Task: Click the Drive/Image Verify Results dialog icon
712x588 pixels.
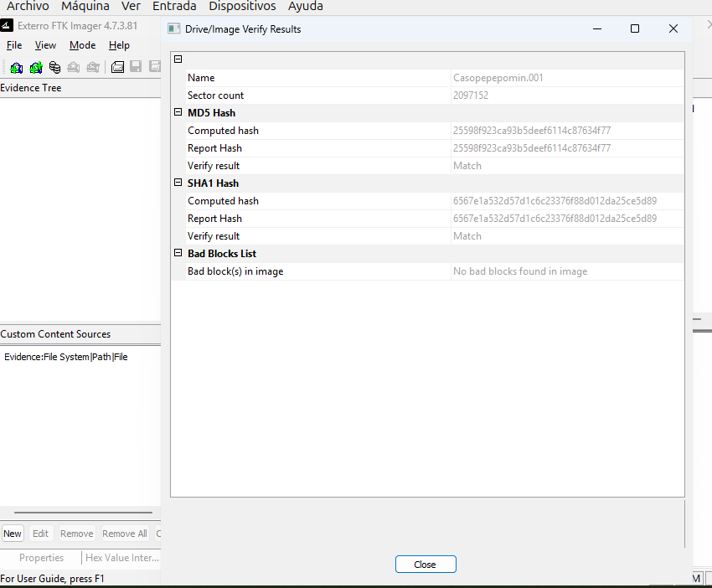Action: click(x=174, y=28)
